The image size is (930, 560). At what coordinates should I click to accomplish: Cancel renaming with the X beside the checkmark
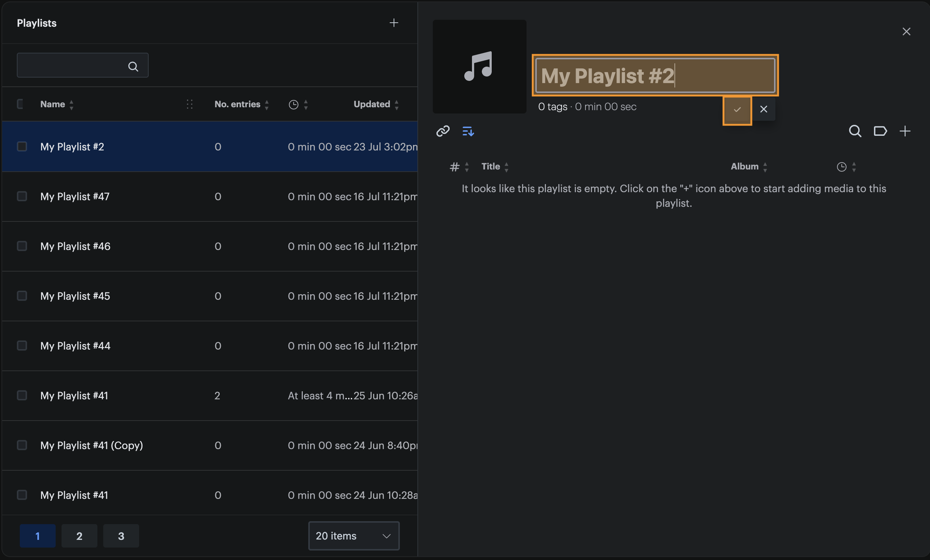coord(763,109)
